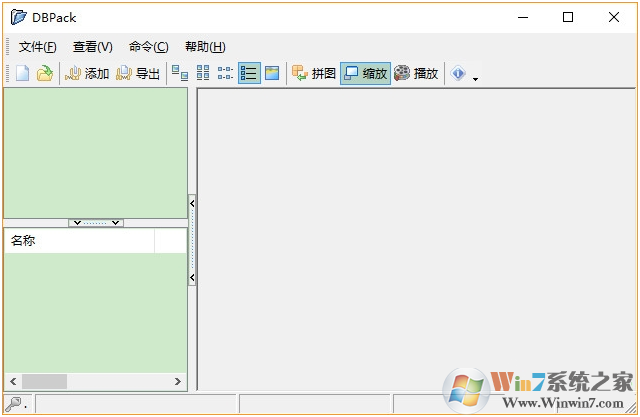The height and width of the screenshot is (417, 640).
Task: Open the 查看(V) menu
Action: coord(93,46)
